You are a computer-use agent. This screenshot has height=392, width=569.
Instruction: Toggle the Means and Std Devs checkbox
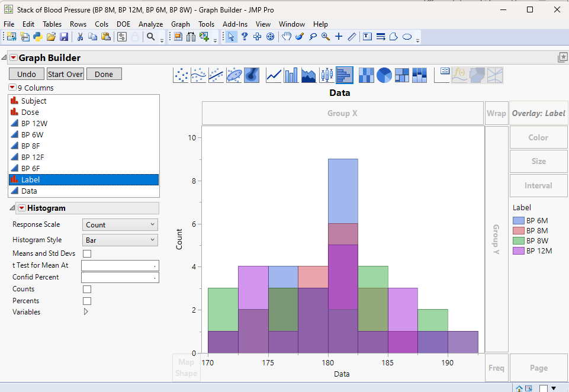click(x=87, y=253)
